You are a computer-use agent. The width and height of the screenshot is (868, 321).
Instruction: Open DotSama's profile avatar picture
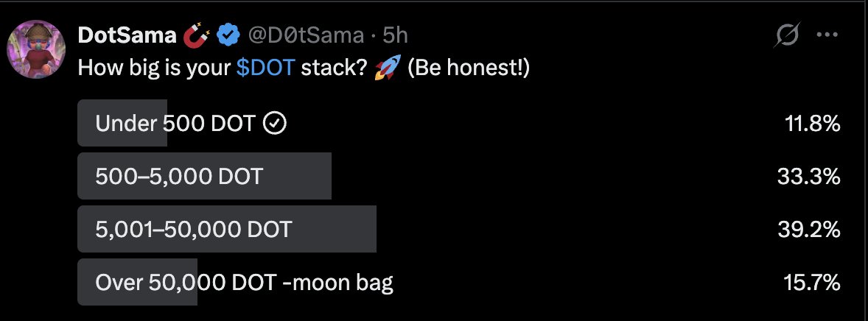[x=37, y=49]
